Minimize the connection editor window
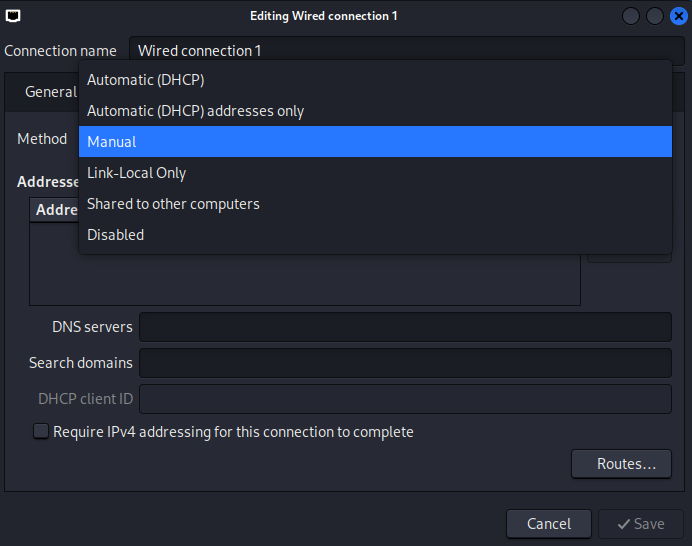 632,16
